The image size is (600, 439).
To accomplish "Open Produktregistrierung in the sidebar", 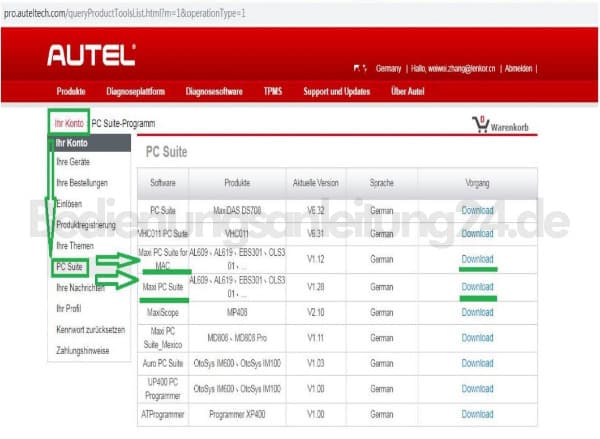I will click(x=86, y=225).
